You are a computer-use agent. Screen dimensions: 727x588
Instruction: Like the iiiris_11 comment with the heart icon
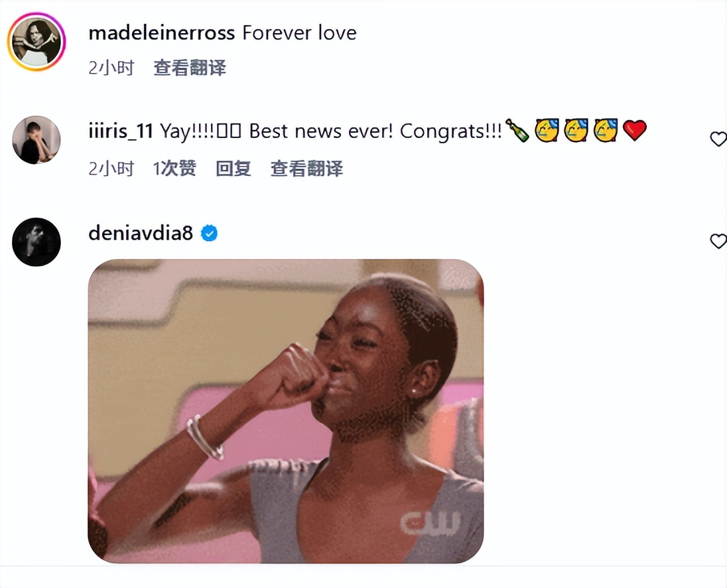(718, 139)
